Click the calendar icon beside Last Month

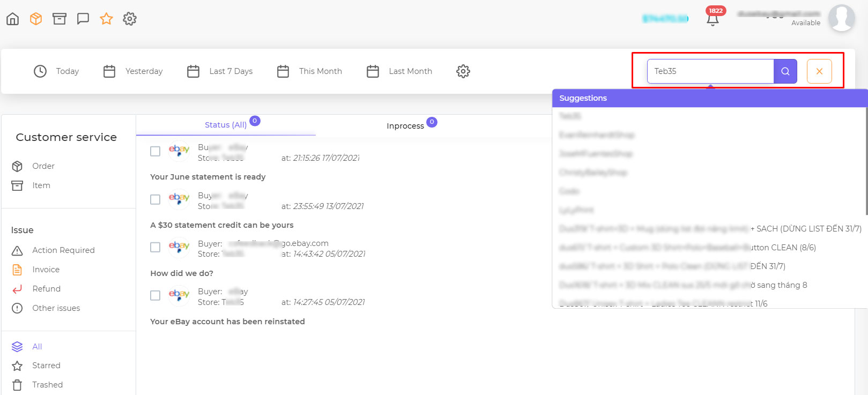tap(373, 71)
